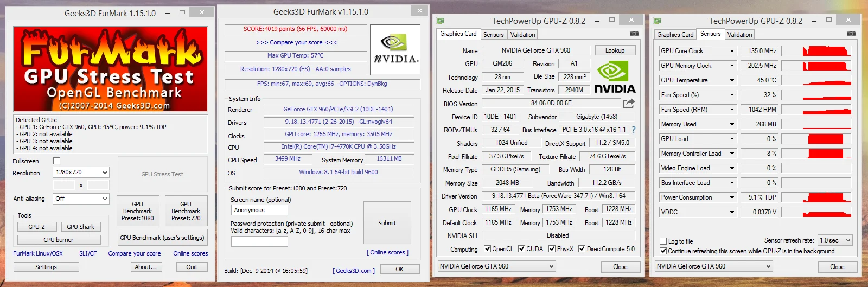868x287 pixels.
Task: Click the GPU Core Clock sensor graph
Action: pos(816,51)
